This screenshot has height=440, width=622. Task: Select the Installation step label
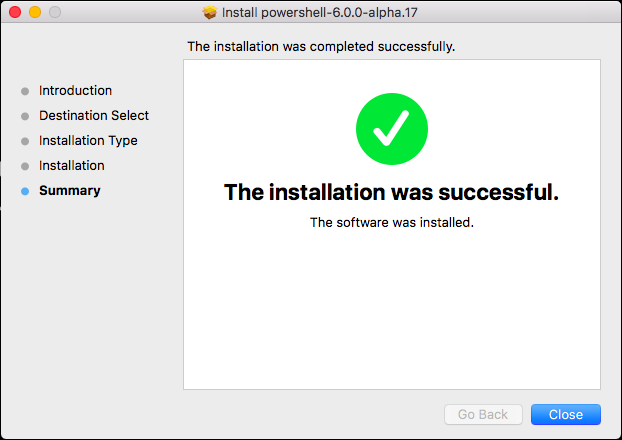pos(72,165)
